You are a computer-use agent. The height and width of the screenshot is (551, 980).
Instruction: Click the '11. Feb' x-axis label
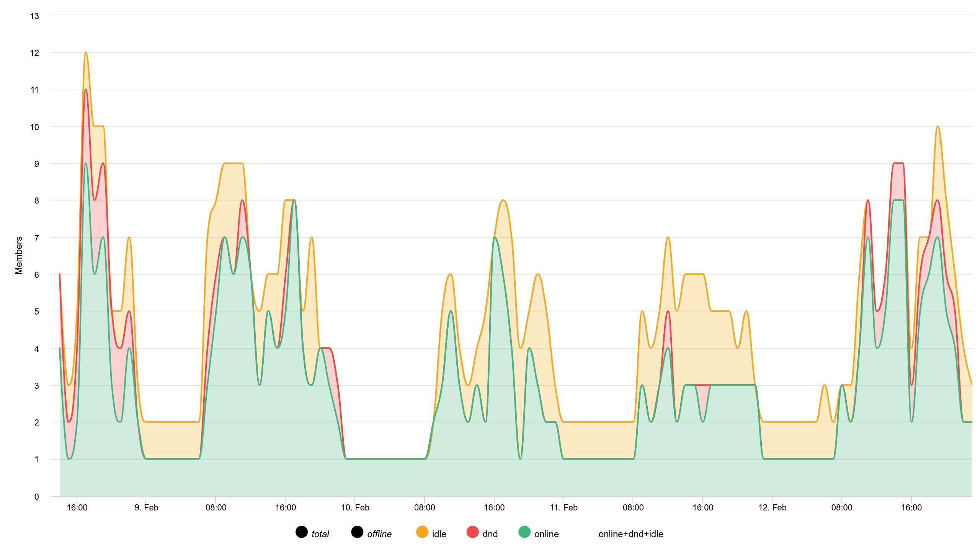coord(563,508)
